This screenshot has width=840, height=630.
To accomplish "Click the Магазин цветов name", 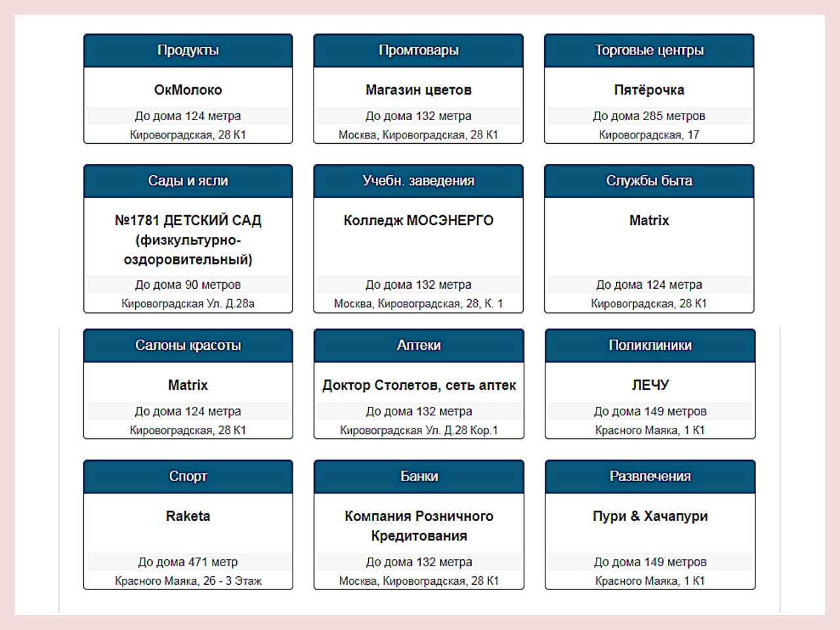I will (x=418, y=90).
